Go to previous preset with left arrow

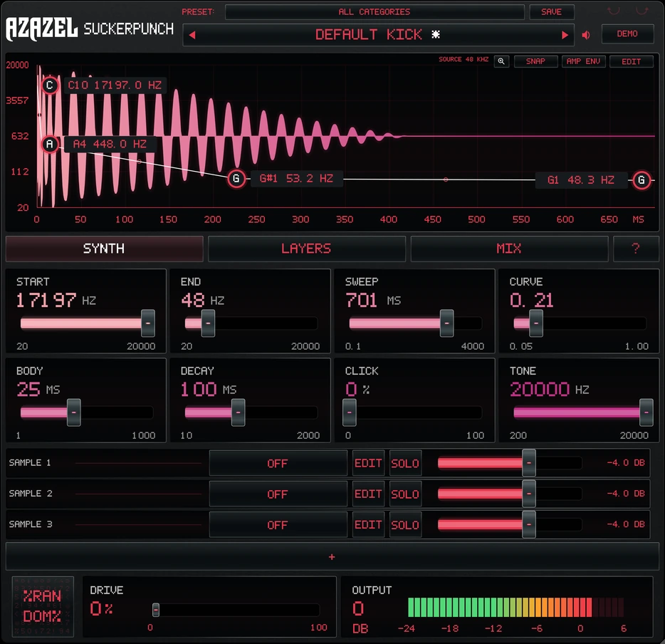[x=192, y=35]
